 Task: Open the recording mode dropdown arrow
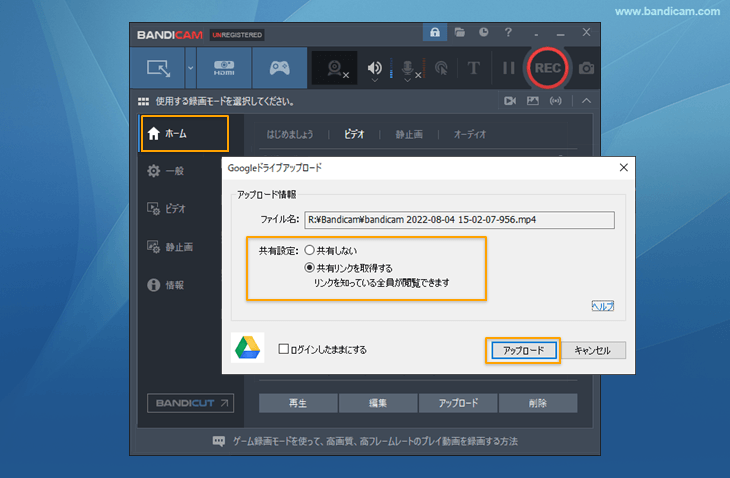190,68
